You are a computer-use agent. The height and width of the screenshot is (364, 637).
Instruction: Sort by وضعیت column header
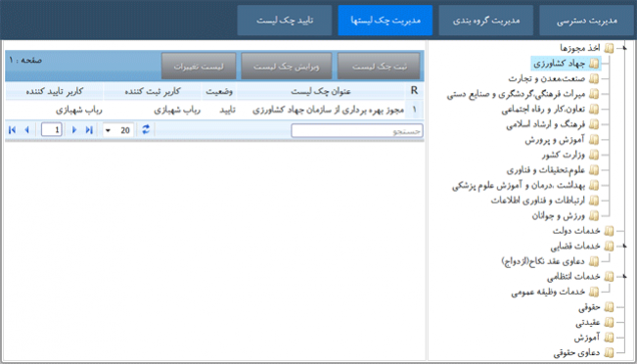point(219,91)
